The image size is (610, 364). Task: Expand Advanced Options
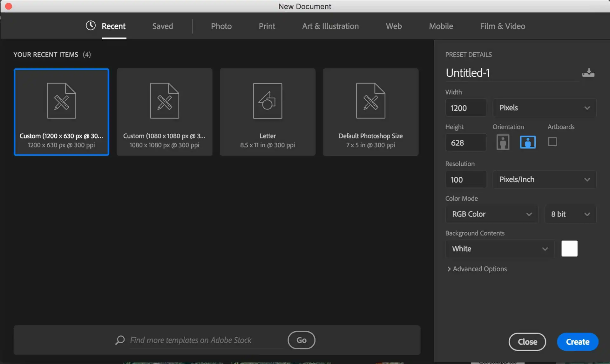tap(477, 269)
